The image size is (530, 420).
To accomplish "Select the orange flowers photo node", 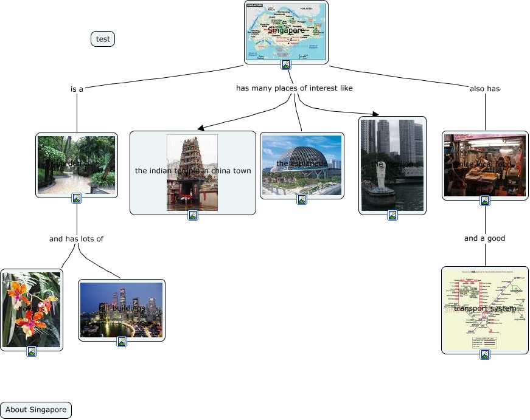I will [32, 309].
